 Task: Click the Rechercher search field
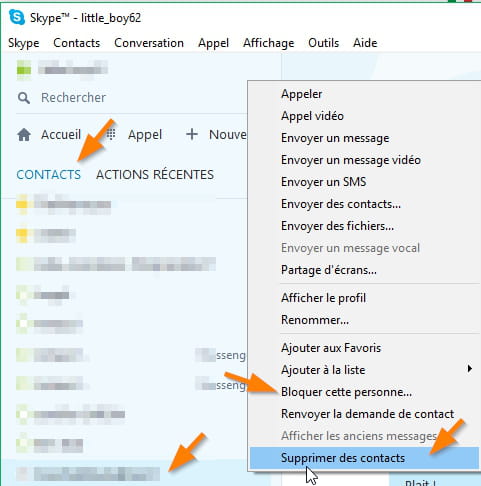pyautogui.click(x=133, y=98)
